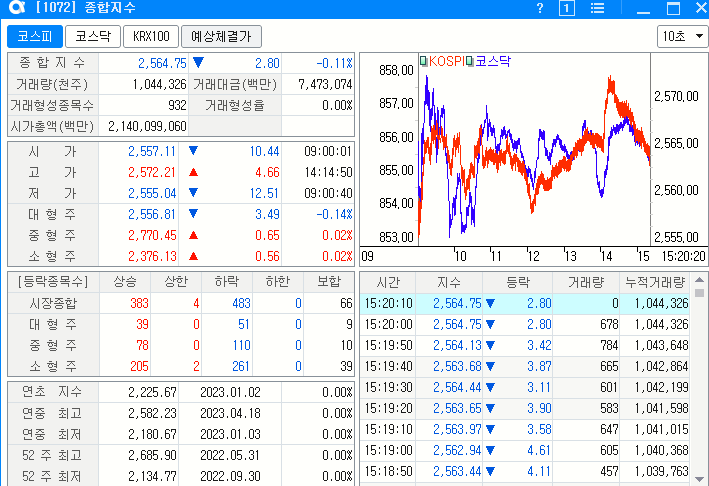
Task: Select the 15:19:50 row
Action: (x=525, y=345)
